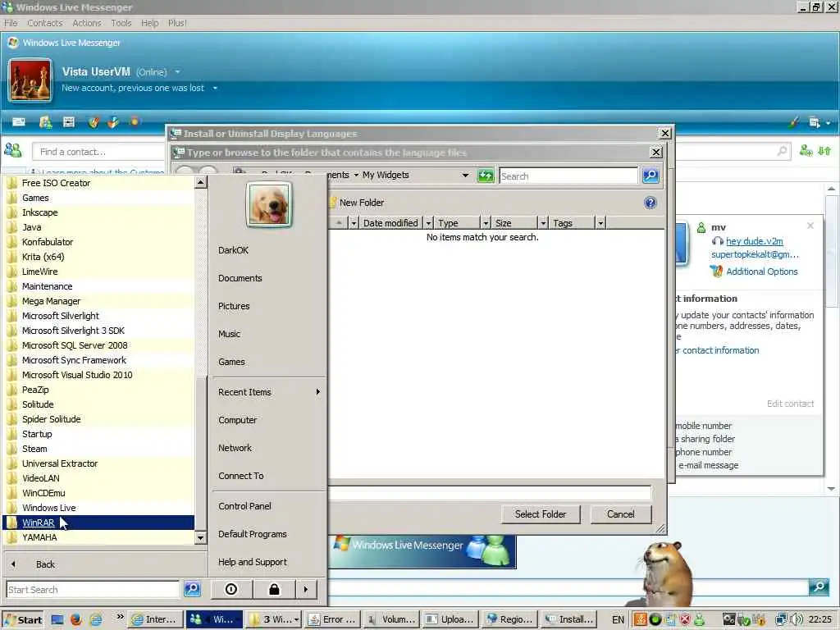Click the chess display picture
The width and height of the screenshot is (840, 630).
30,80
